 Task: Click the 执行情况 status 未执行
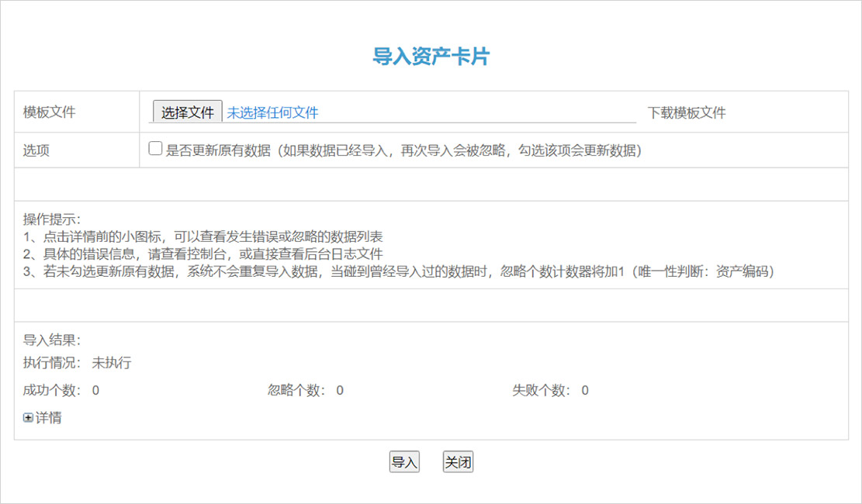click(112, 363)
